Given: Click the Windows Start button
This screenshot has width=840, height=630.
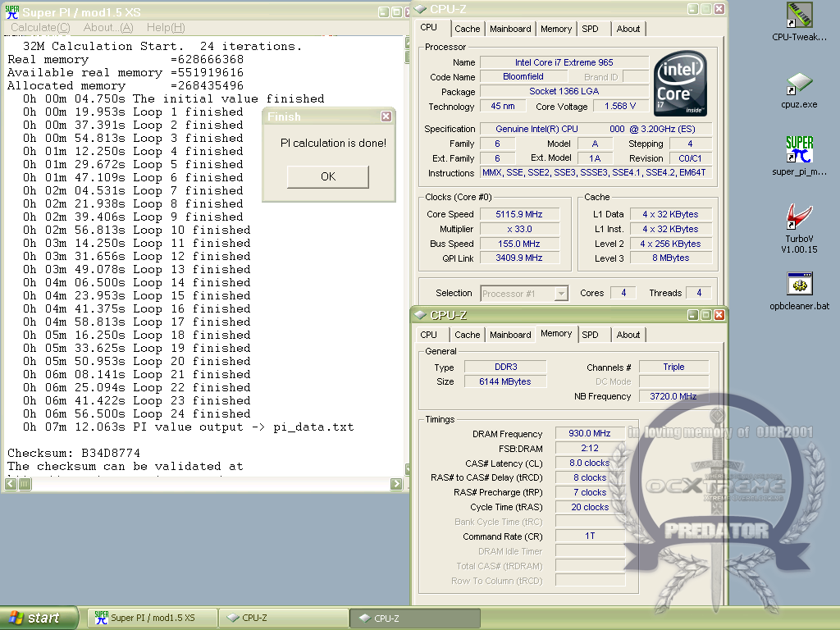Looking at the screenshot, I should pos(39,618).
